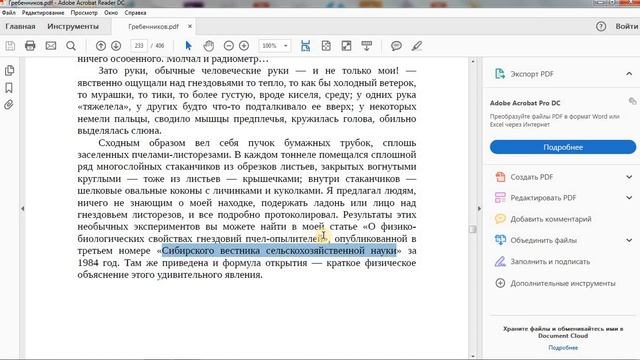Close the Гребенников.pdf tab

point(190,26)
